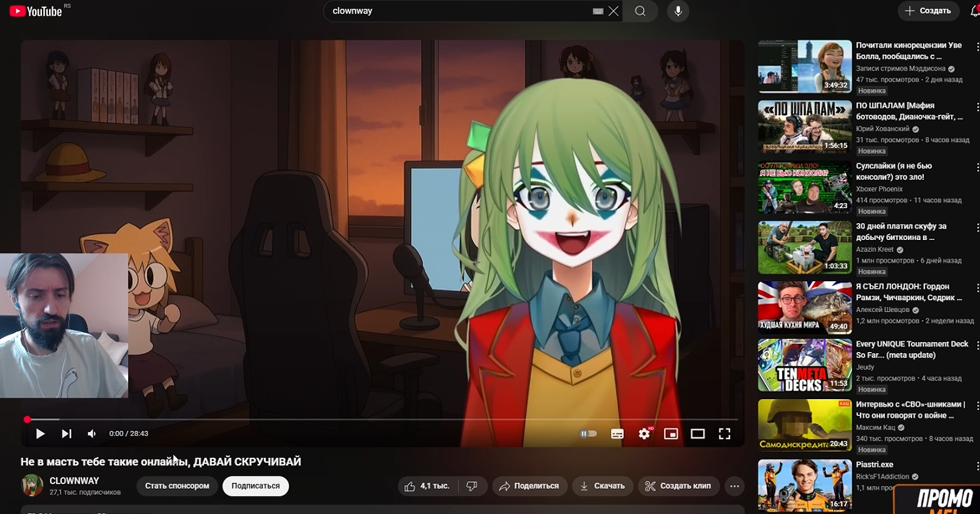Open title ПО ШПАЛАМ [Мафия ботоводов

[x=910, y=111]
